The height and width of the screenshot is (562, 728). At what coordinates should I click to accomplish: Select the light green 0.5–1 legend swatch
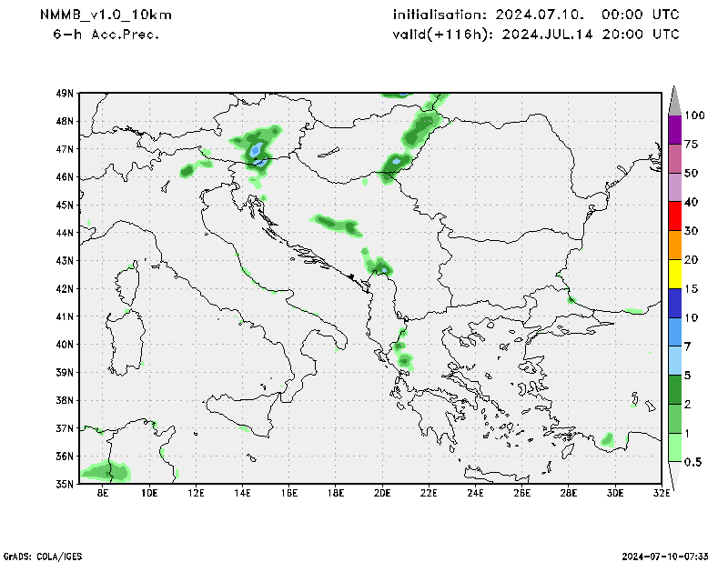pyautogui.click(x=674, y=447)
